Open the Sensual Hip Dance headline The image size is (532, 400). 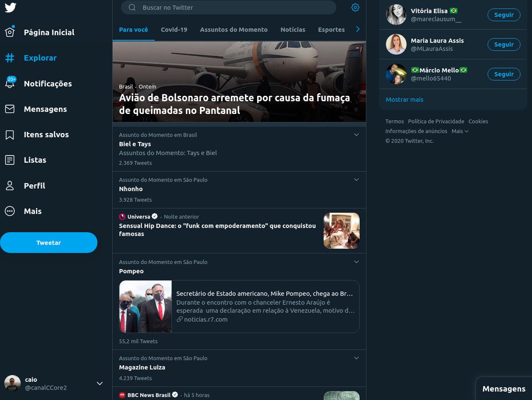[x=217, y=230]
